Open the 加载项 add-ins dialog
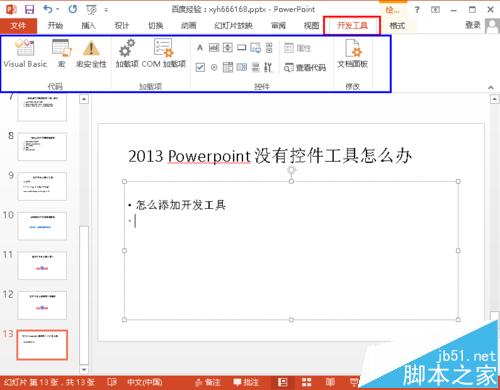The width and height of the screenshot is (500, 390). point(127,53)
